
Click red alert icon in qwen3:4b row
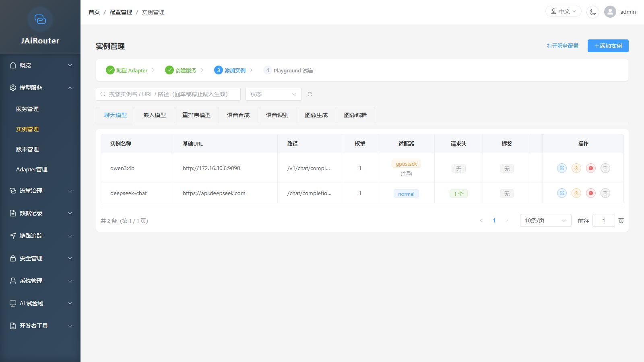(x=591, y=168)
